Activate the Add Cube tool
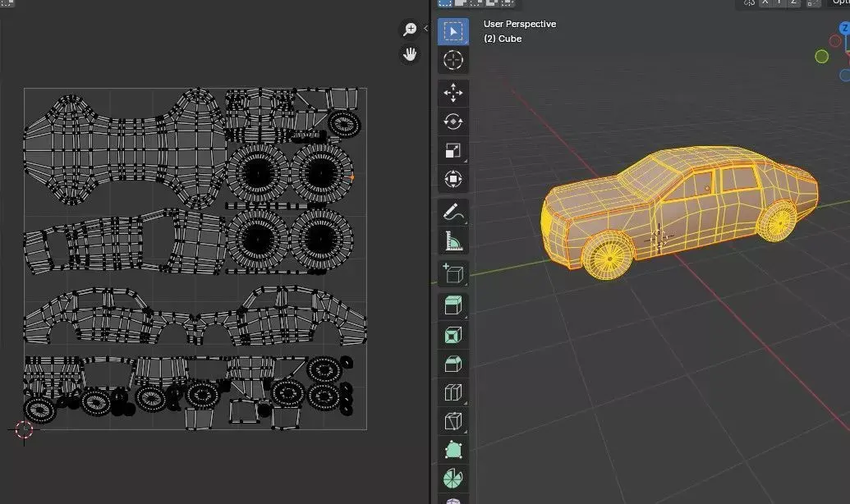Screen dimensions: 850x504 click(453, 273)
